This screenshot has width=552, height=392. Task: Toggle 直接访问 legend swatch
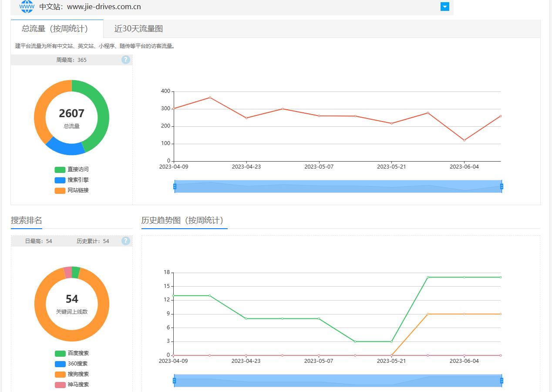(60, 169)
